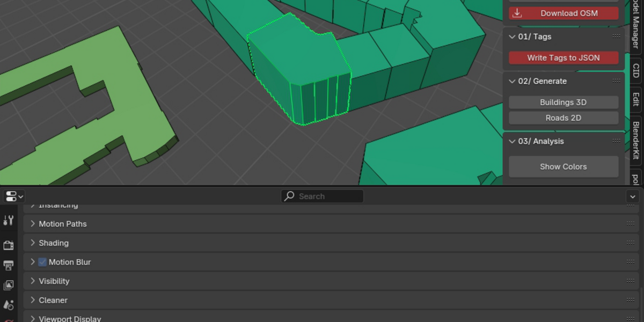Open the properties options dropdown arrow

[x=633, y=196]
